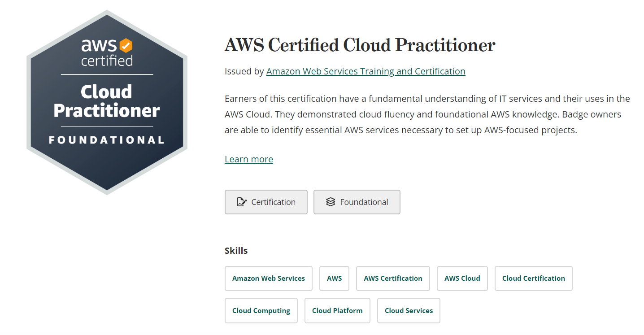Click the AWS Certified Cloud Practitioner heading

(x=360, y=45)
